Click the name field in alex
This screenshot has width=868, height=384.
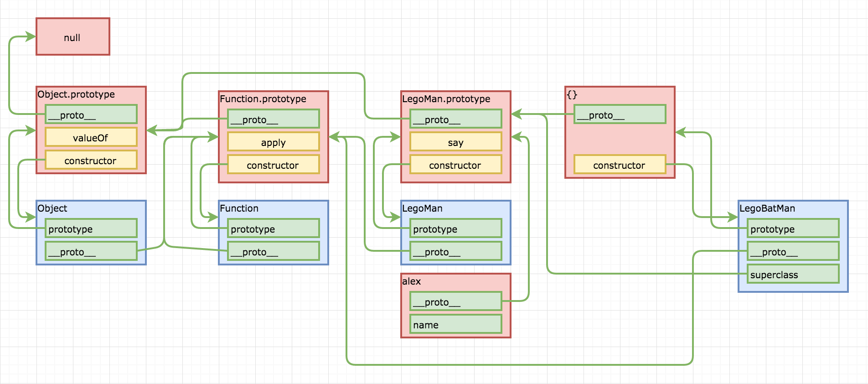point(456,324)
